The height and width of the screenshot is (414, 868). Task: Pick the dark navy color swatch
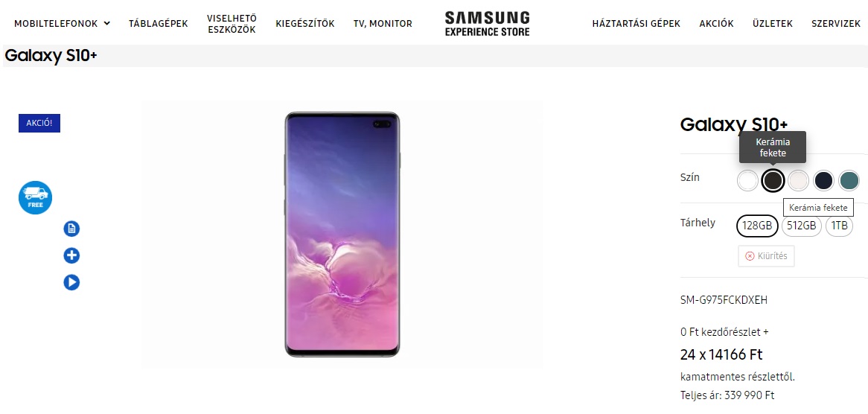824,180
